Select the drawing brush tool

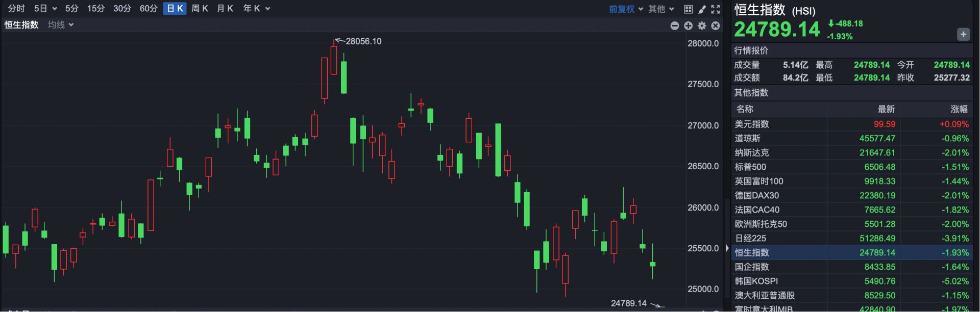tap(702, 9)
